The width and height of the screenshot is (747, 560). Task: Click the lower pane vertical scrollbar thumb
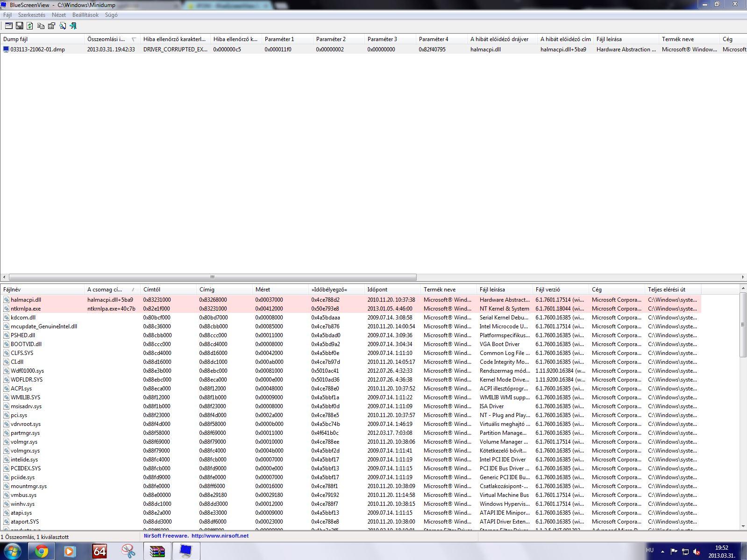743,325
